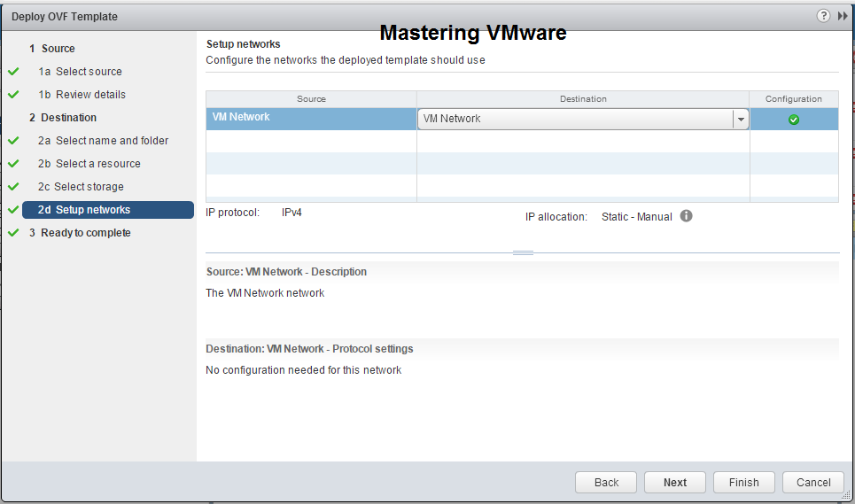The width and height of the screenshot is (855, 504).
Task: Go to step 2c Select storage
Action: pyautogui.click(x=81, y=186)
